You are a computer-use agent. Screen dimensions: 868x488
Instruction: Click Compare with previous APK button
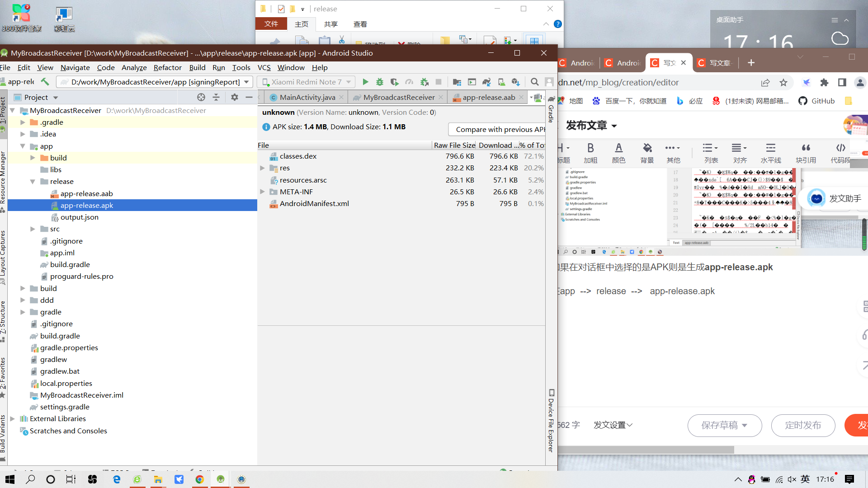(x=496, y=129)
